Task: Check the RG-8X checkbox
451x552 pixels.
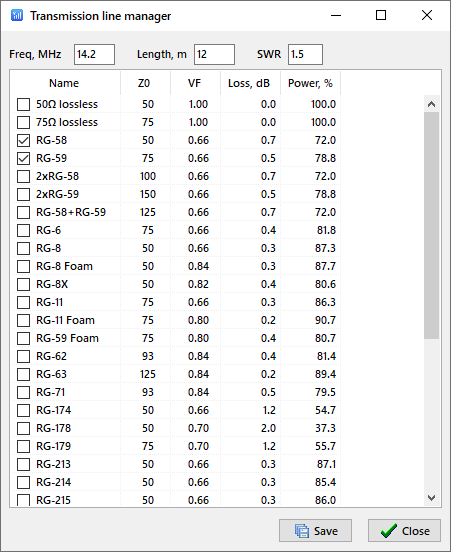Action: point(24,284)
